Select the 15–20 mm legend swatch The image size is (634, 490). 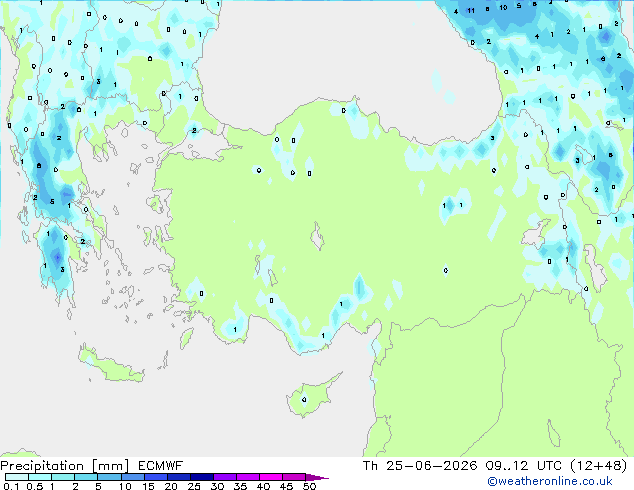[156, 477]
